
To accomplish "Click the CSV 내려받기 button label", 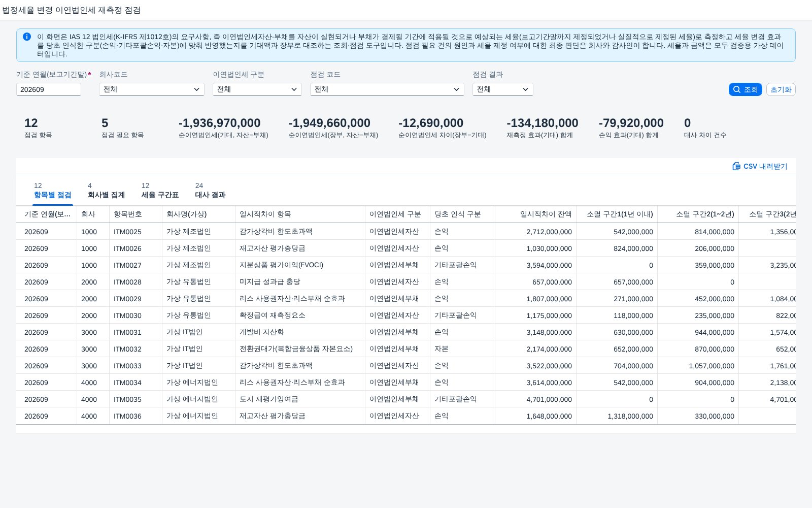I will tap(765, 166).
